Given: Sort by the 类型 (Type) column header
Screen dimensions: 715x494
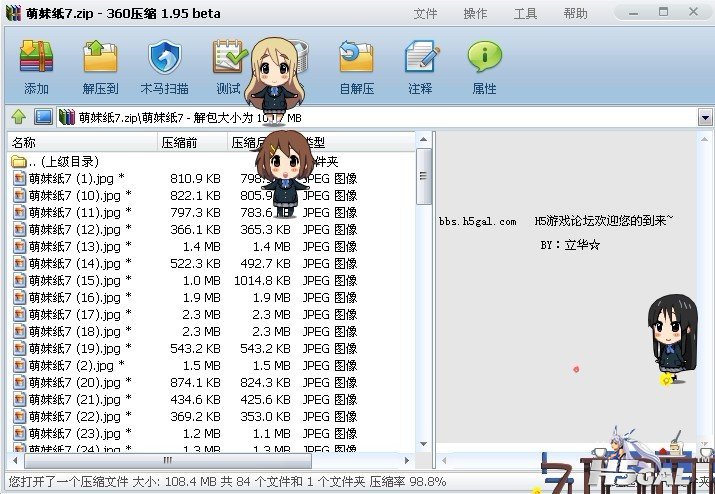Looking at the screenshot, I should [x=358, y=142].
